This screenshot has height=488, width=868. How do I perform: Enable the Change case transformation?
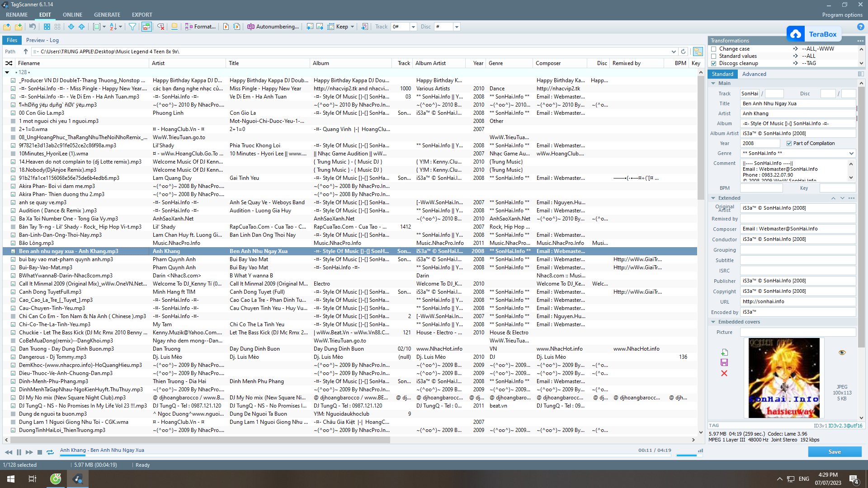[714, 49]
